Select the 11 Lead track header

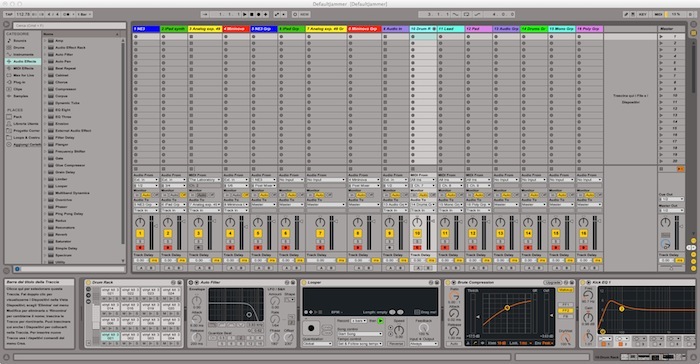click(x=451, y=29)
